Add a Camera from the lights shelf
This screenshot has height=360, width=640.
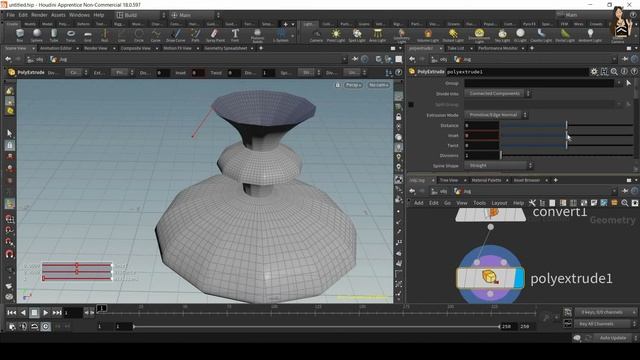tap(316, 36)
